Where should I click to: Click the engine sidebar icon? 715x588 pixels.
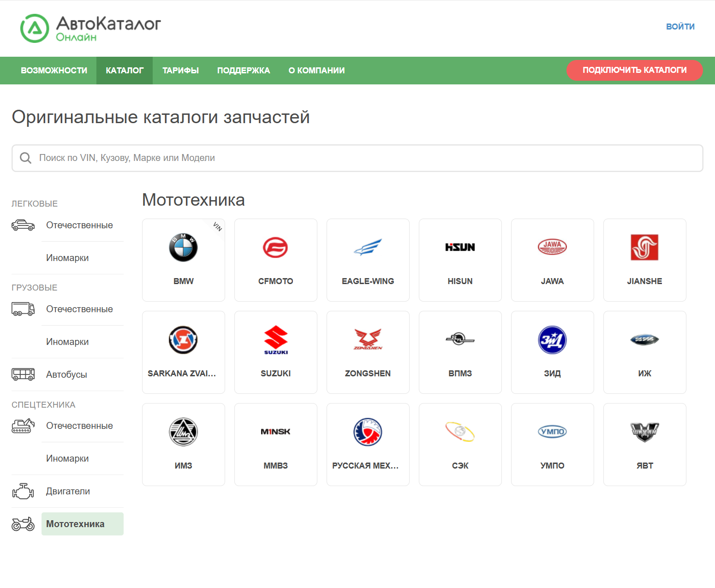[23, 491]
